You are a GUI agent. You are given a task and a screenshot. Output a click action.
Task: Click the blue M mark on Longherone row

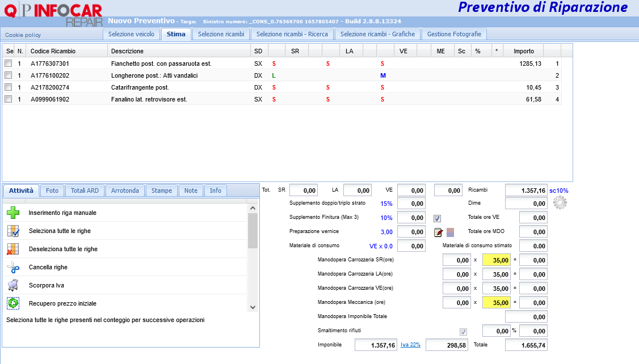pos(382,75)
